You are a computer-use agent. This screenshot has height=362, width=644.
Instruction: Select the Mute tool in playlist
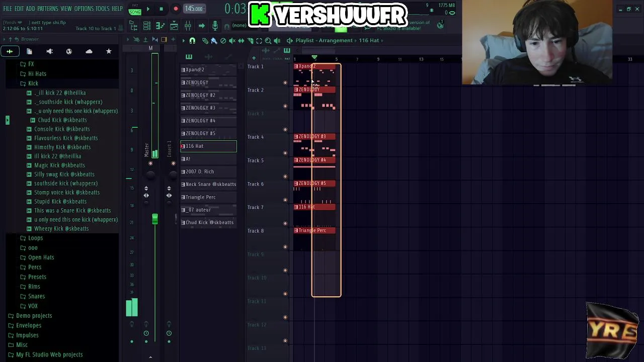pyautogui.click(x=232, y=40)
